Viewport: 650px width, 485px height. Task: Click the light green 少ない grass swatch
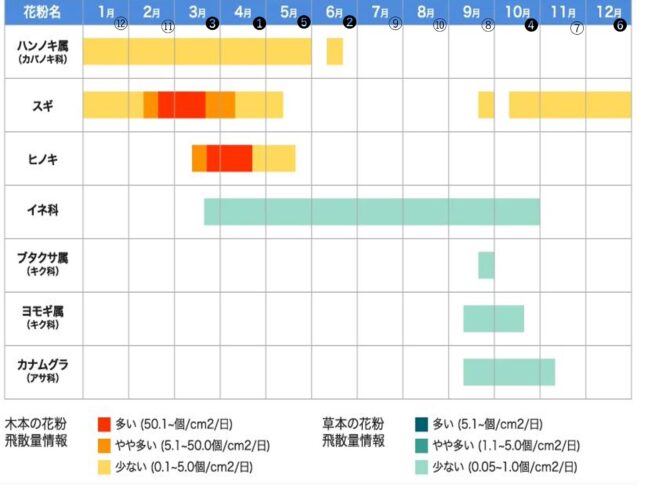point(422,467)
